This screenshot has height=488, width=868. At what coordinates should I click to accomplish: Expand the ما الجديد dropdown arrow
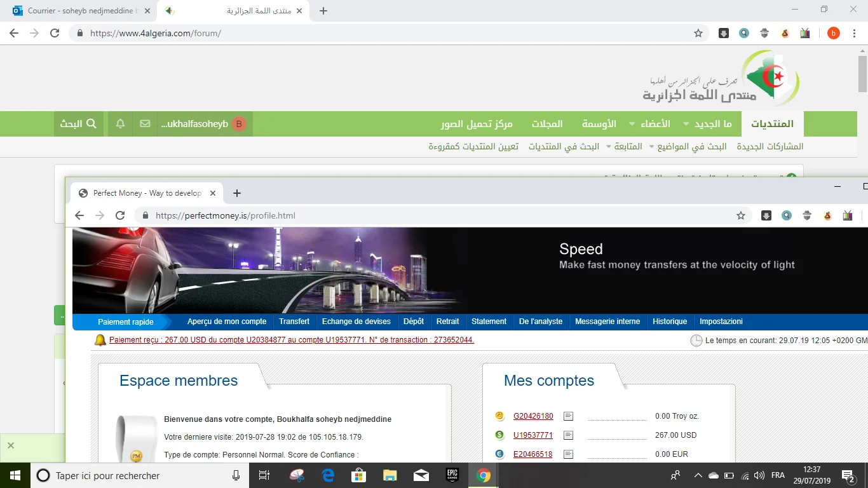tap(686, 125)
